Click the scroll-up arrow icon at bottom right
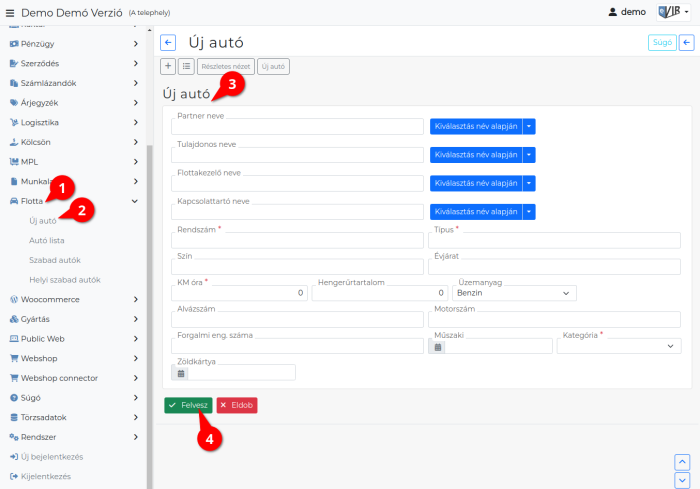The image size is (700, 489). point(682,462)
